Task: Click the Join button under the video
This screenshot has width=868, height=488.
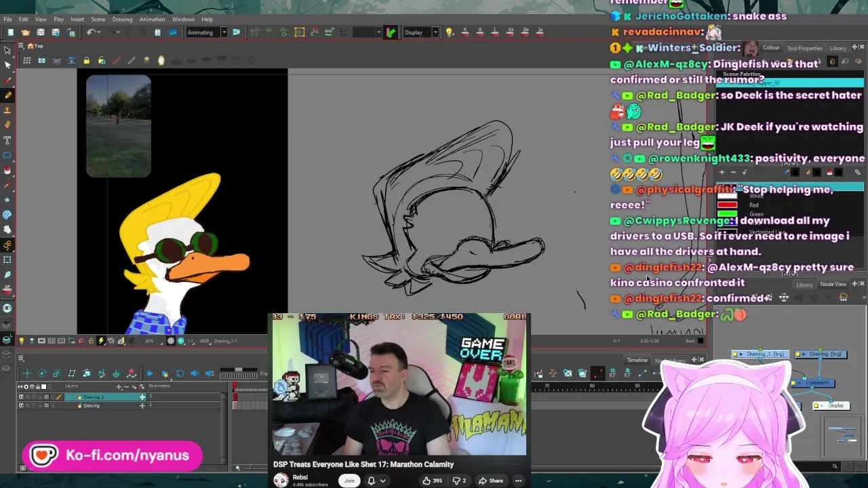Action: pos(349,481)
